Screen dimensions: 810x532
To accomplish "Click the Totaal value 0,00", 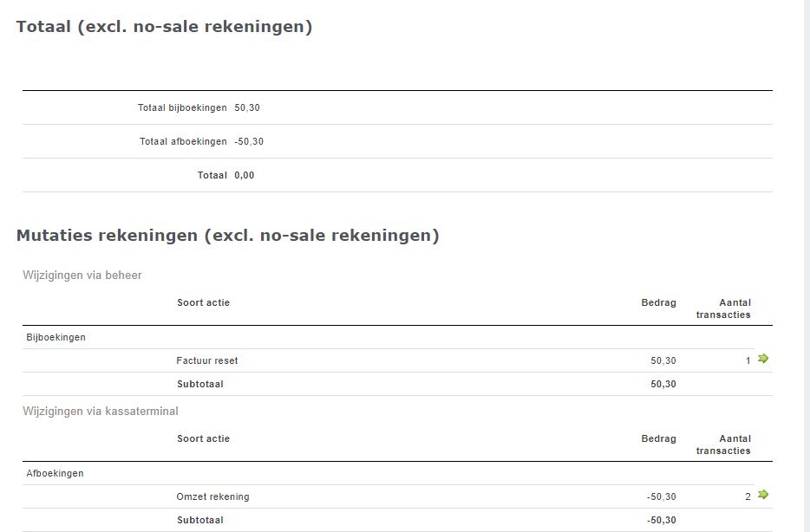I will coord(245,175).
